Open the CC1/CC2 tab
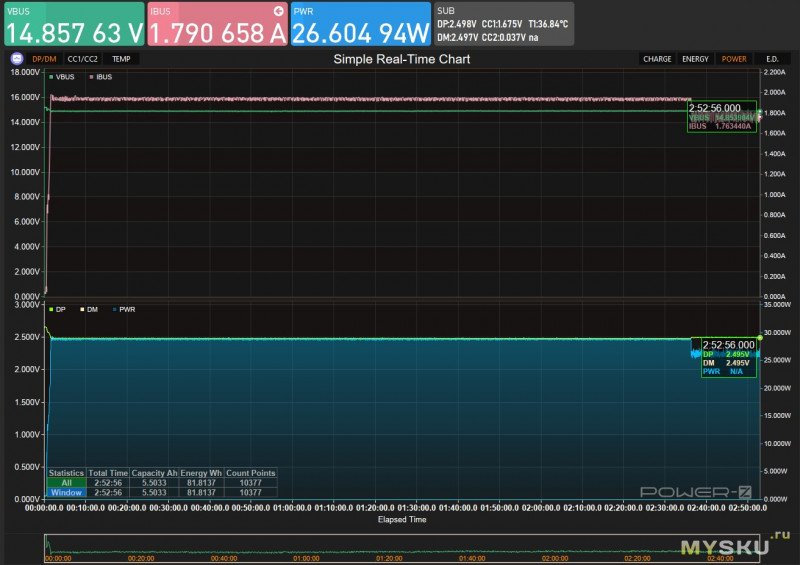 point(82,59)
